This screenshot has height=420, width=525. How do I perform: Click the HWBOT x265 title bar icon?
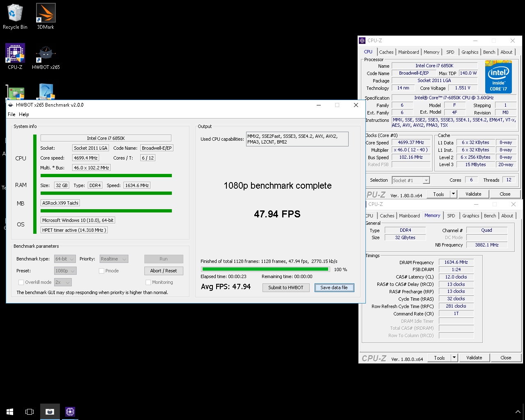pyautogui.click(x=11, y=105)
